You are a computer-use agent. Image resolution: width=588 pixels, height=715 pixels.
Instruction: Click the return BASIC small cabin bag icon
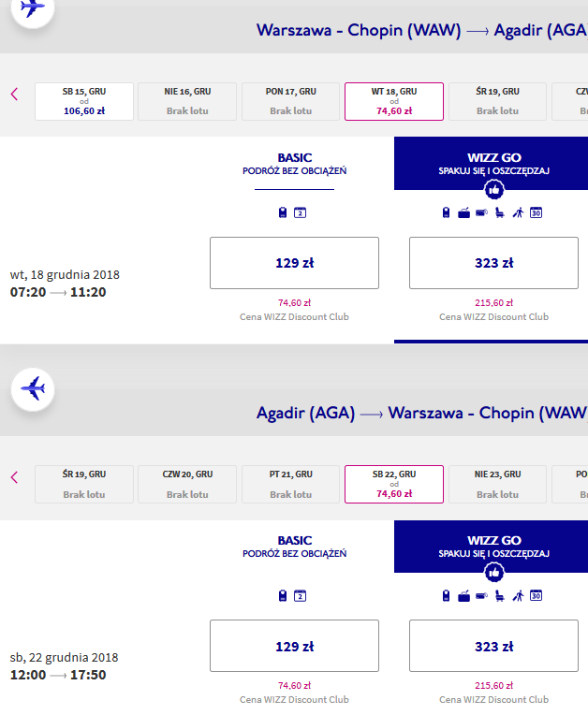point(283,595)
